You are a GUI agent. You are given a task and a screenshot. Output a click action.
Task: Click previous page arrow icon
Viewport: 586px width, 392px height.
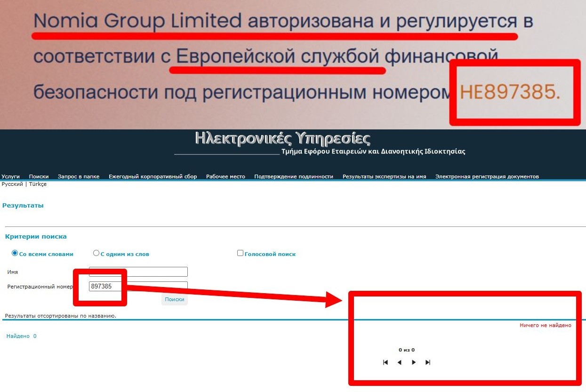click(x=399, y=362)
